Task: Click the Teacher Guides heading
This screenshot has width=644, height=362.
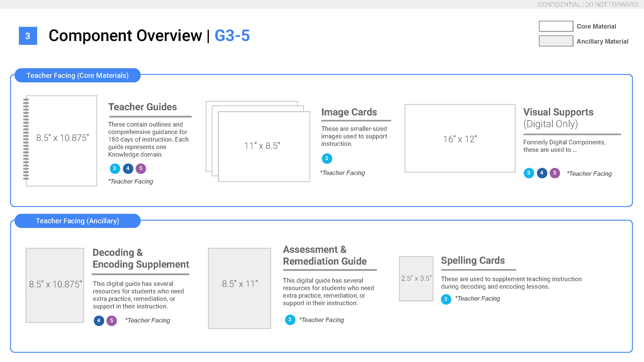Action: tap(142, 107)
